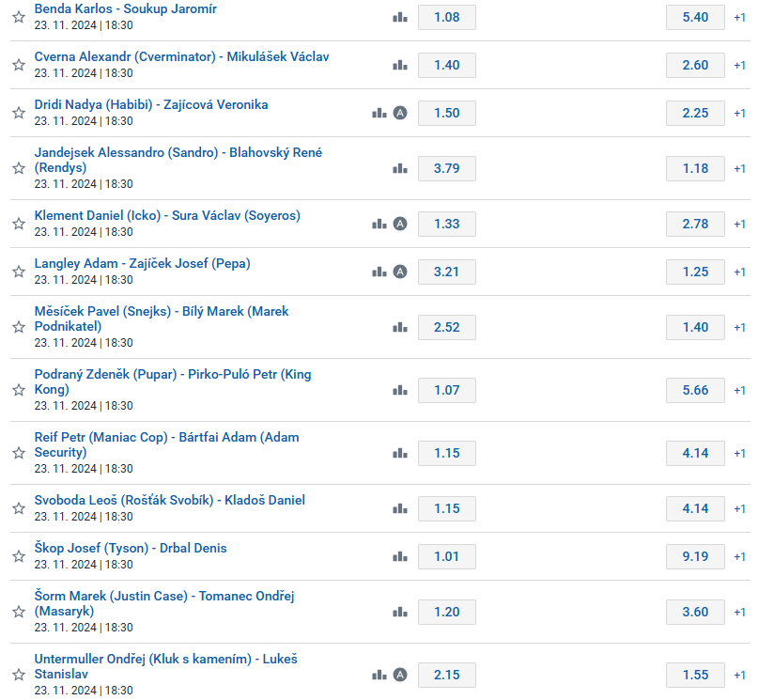The height and width of the screenshot is (700, 758).
Task: Open Škop Josef - Drbal Denis match link
Action: (131, 548)
